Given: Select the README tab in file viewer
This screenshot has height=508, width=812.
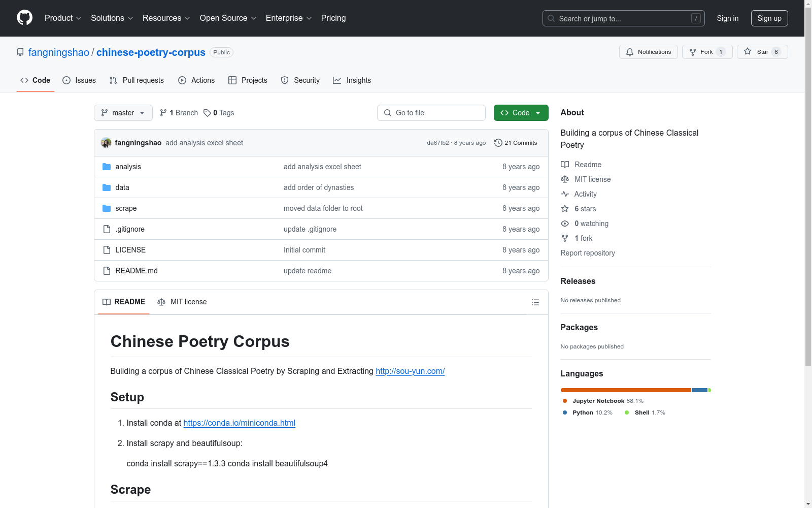Looking at the screenshot, I should pyautogui.click(x=124, y=302).
